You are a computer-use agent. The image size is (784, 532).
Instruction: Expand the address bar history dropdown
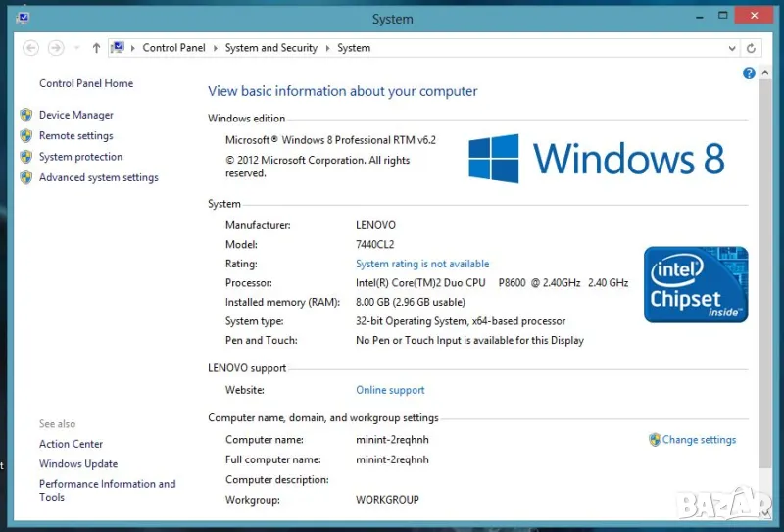pos(732,48)
